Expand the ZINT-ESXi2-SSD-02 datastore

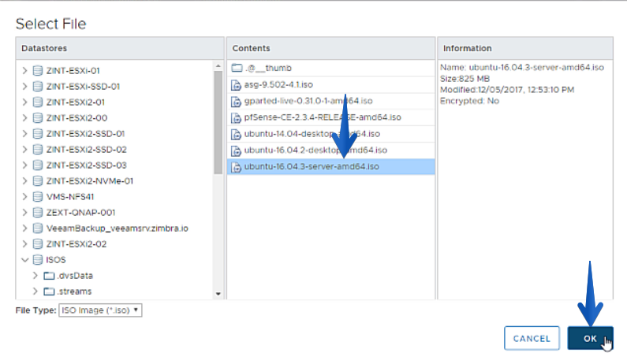click(24, 150)
